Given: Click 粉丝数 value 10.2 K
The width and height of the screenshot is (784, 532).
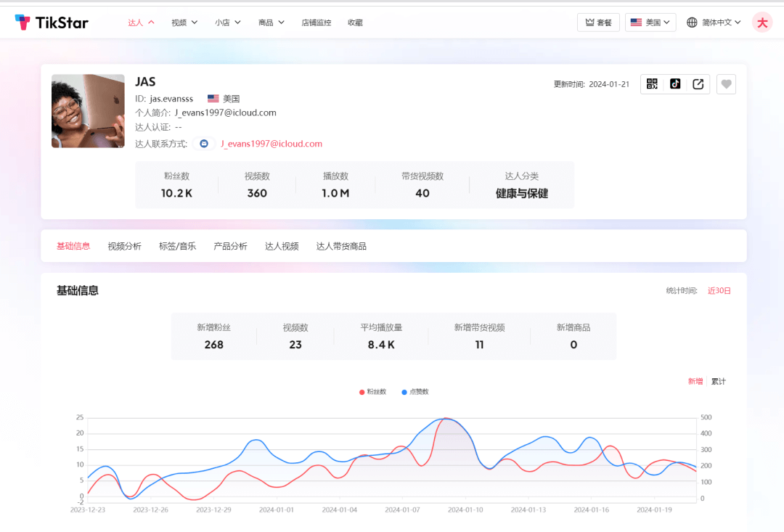Looking at the screenshot, I should (x=176, y=193).
